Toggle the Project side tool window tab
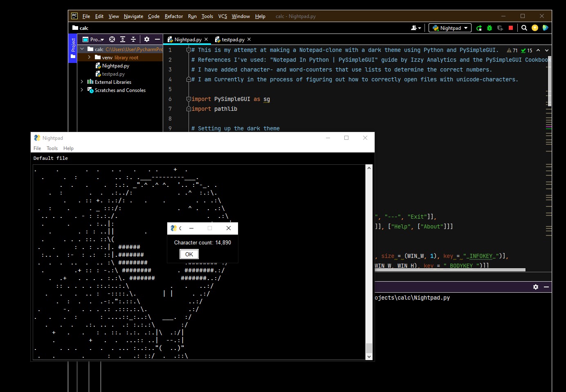This screenshot has width=566, height=392. pyautogui.click(x=73, y=48)
